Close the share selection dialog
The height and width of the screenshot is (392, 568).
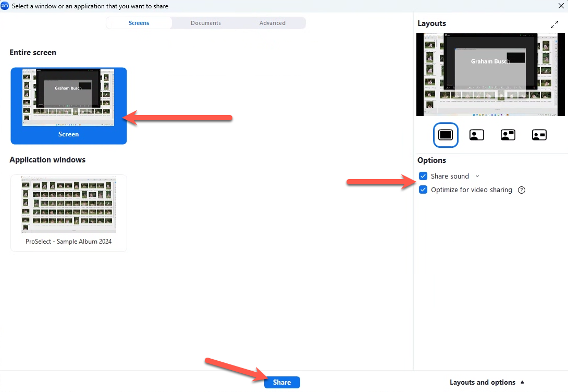(x=561, y=6)
